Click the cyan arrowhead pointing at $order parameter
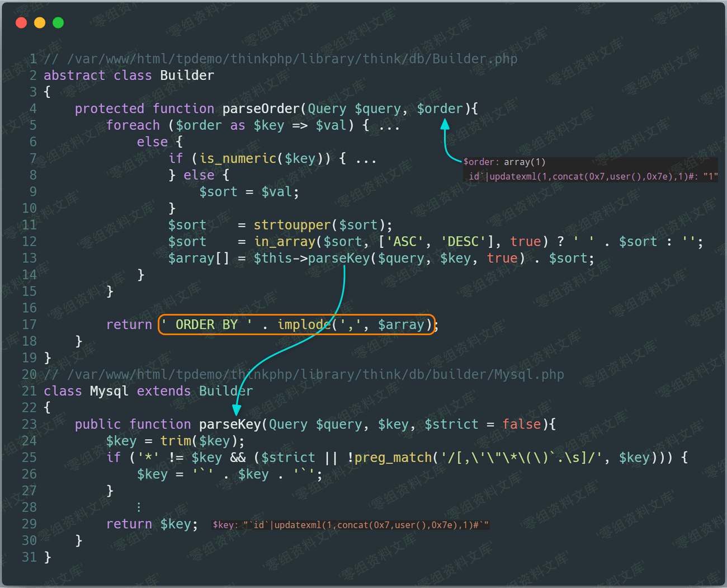The width and height of the screenshot is (727, 588). coord(445,125)
